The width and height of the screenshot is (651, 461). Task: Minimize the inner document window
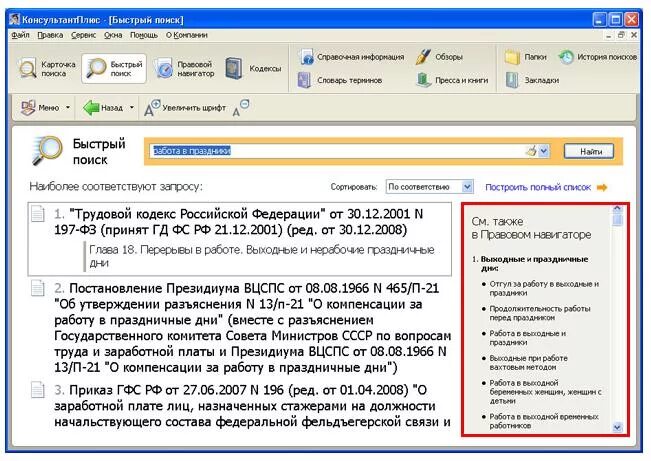609,35
